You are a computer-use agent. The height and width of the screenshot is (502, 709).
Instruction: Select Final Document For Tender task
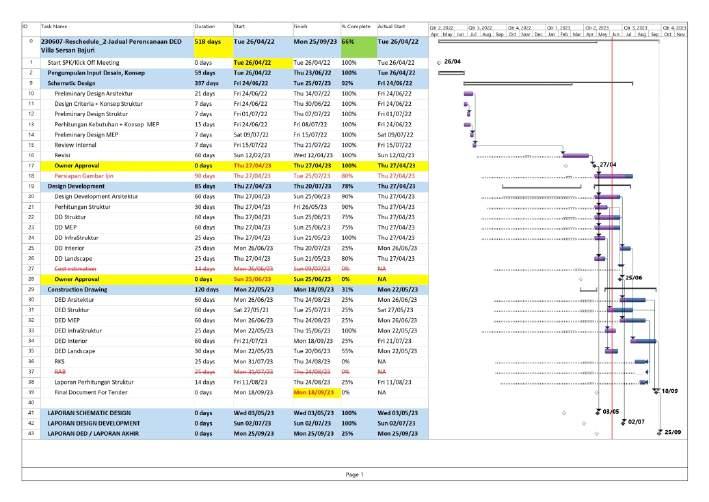point(91,393)
